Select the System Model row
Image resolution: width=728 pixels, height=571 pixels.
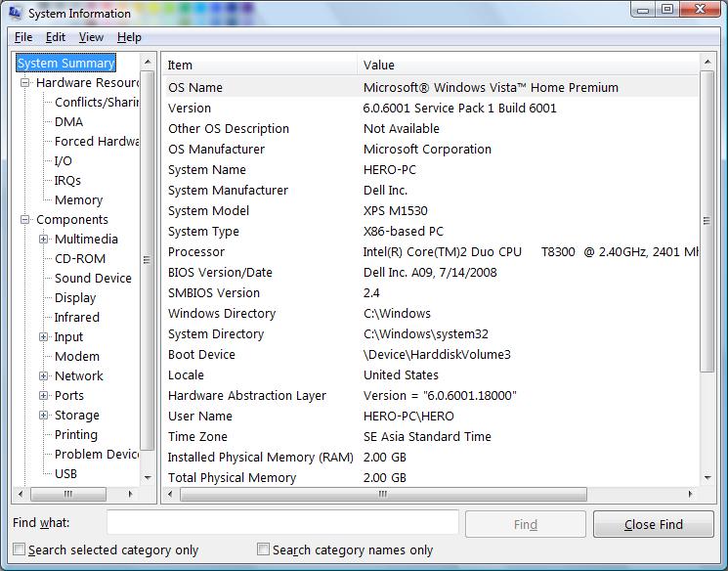tap(432, 210)
